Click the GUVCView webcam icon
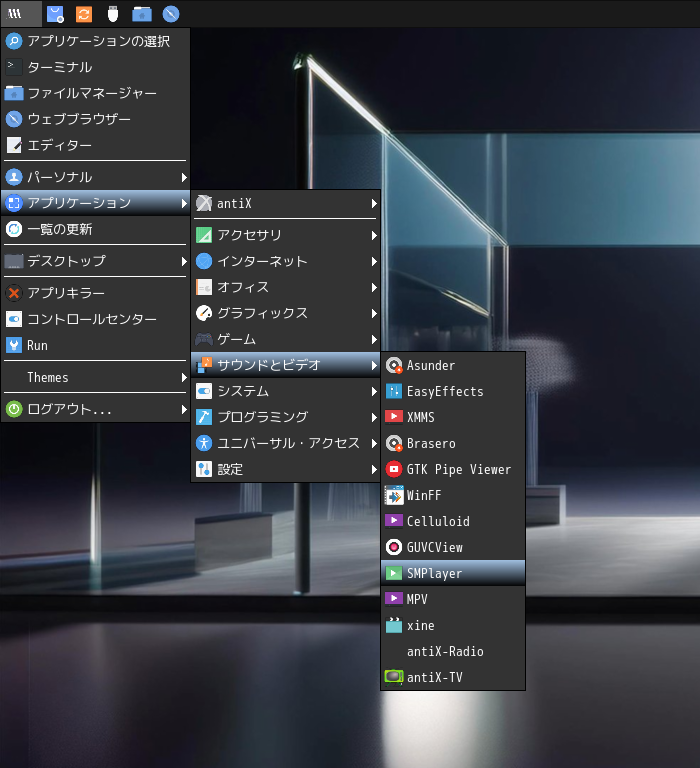 (x=394, y=547)
